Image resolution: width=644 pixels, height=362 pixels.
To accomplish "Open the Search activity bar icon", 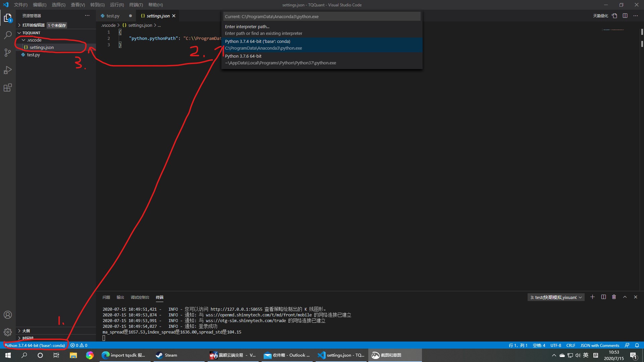I will pyautogui.click(x=8, y=35).
